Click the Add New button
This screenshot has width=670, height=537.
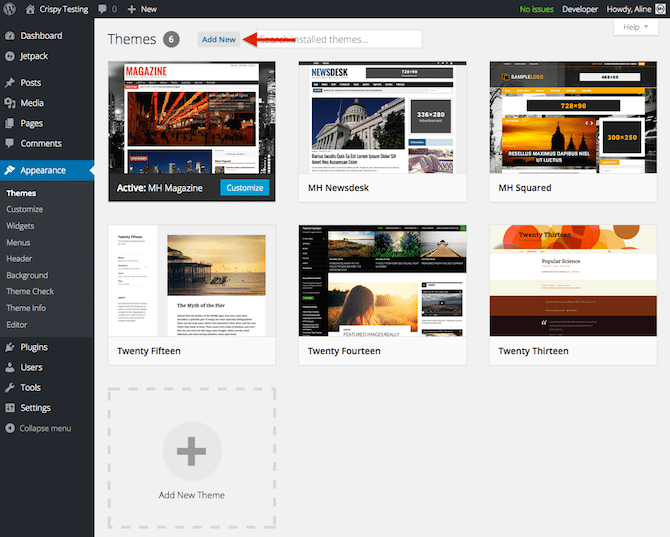219,39
